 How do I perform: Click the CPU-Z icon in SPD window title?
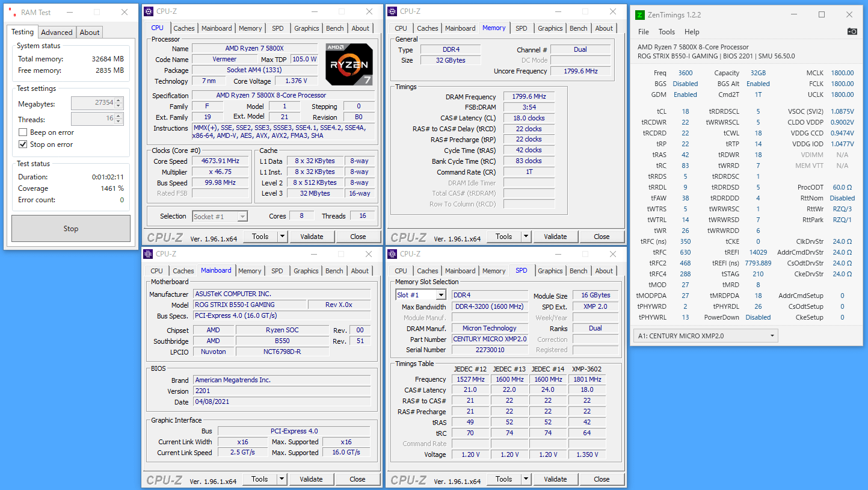[x=392, y=254]
